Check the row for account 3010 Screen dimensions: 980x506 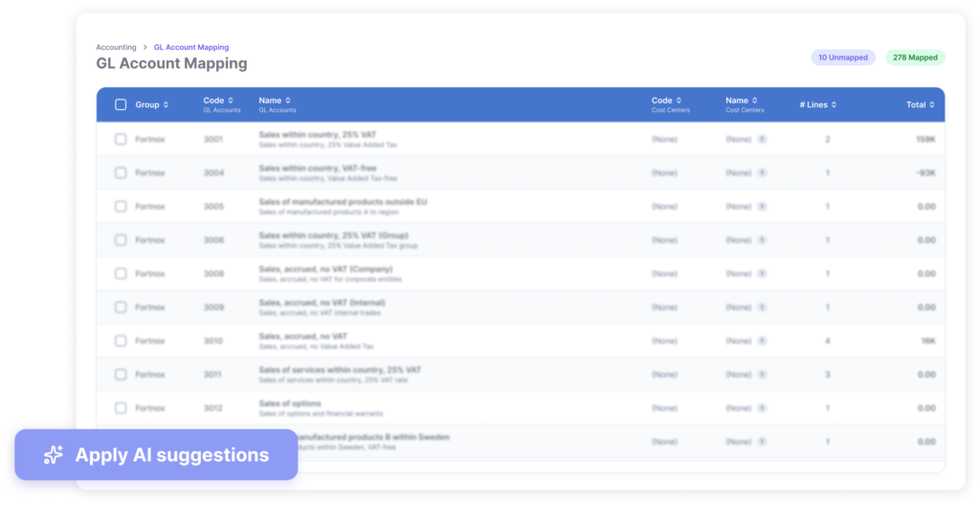click(121, 341)
